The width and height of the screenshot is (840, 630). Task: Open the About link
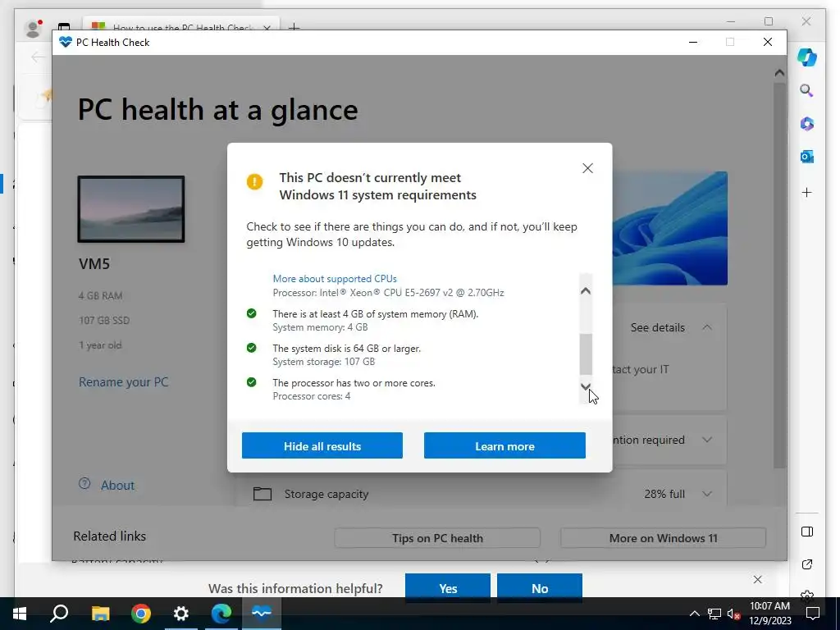(117, 486)
